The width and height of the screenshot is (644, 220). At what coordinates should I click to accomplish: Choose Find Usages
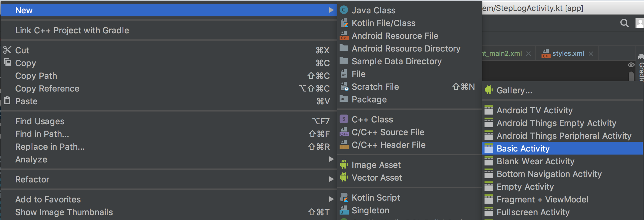coord(169,121)
